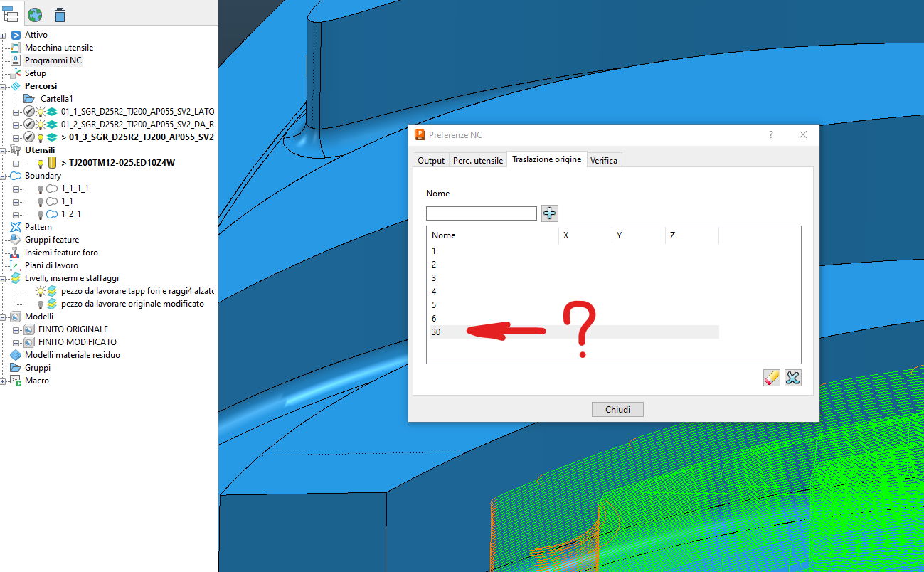
Task: Click the Y column header
Action: point(639,235)
